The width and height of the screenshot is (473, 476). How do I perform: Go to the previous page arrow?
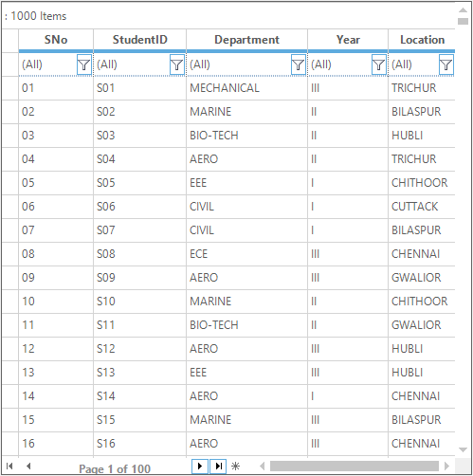[x=28, y=466]
